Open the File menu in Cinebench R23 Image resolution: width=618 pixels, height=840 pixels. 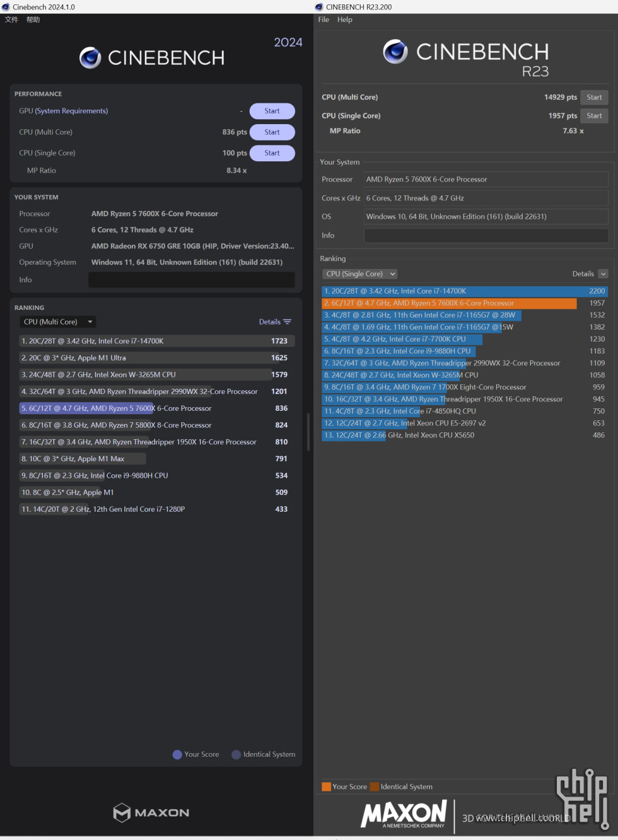tap(324, 20)
